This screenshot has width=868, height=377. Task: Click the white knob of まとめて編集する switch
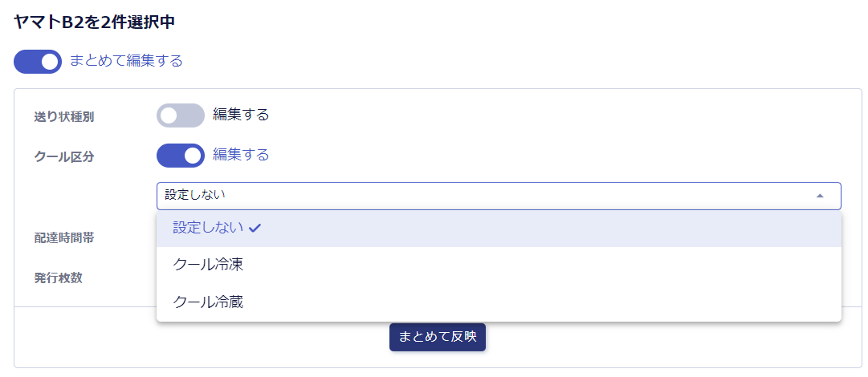pos(50,62)
